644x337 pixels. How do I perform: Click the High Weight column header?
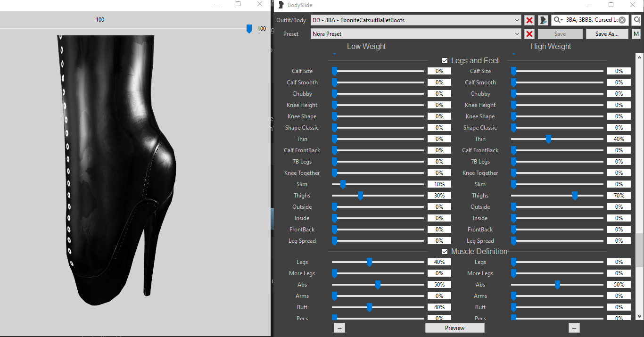pos(551,47)
